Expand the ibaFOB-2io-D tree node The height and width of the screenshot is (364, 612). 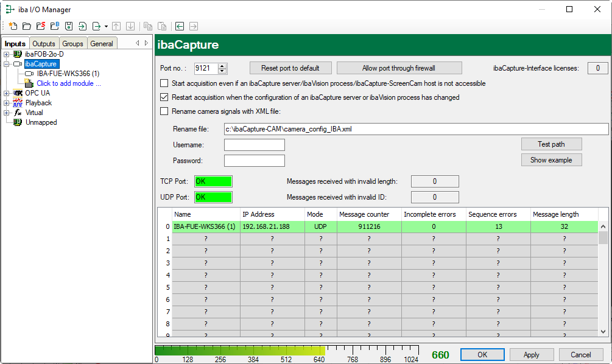[x=7, y=54]
